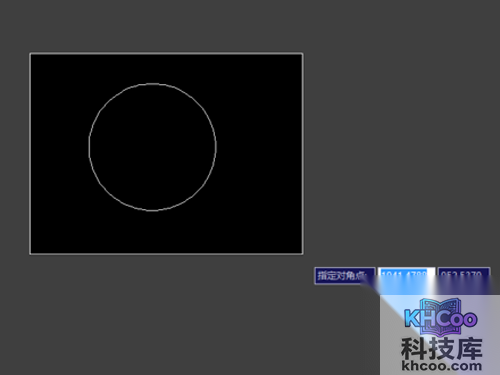Click the highlighted first coordinate input field
Viewport: 500px width, 375px height.
coord(406,275)
